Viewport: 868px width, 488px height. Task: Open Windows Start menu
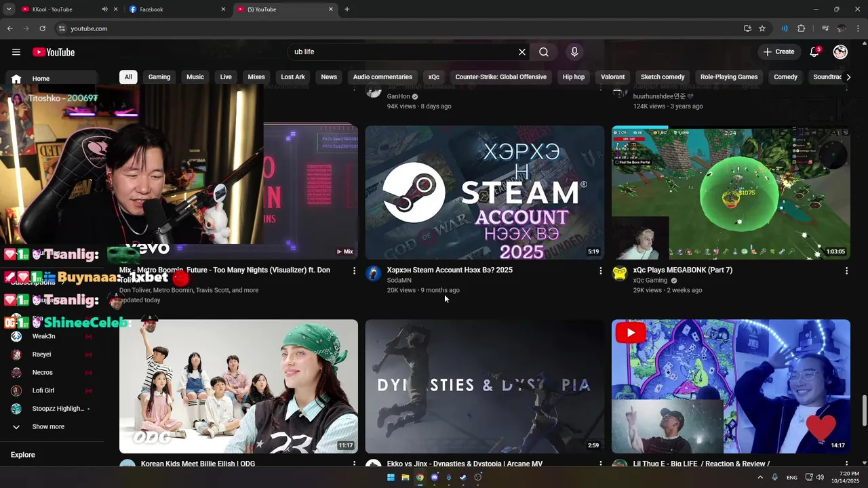coord(391,477)
